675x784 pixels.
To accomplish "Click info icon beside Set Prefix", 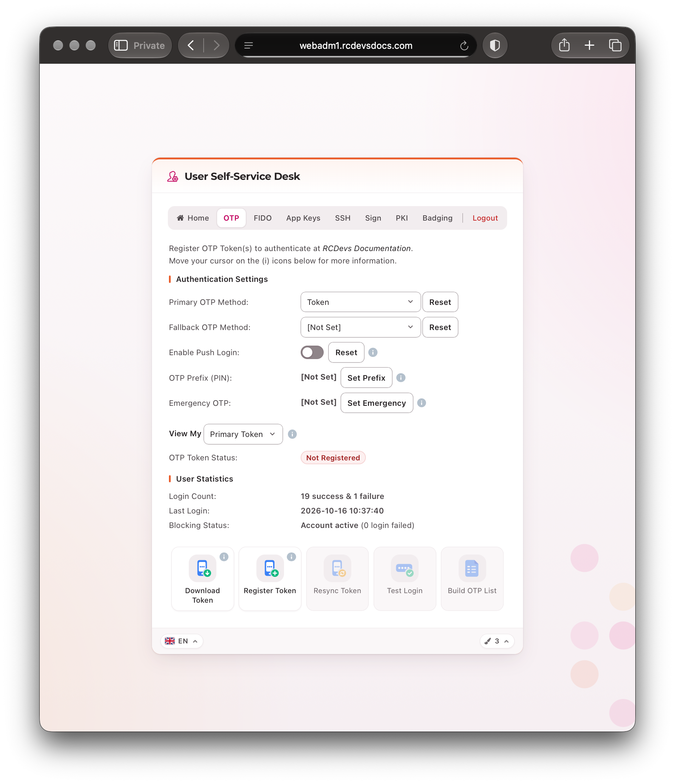I will coord(401,377).
